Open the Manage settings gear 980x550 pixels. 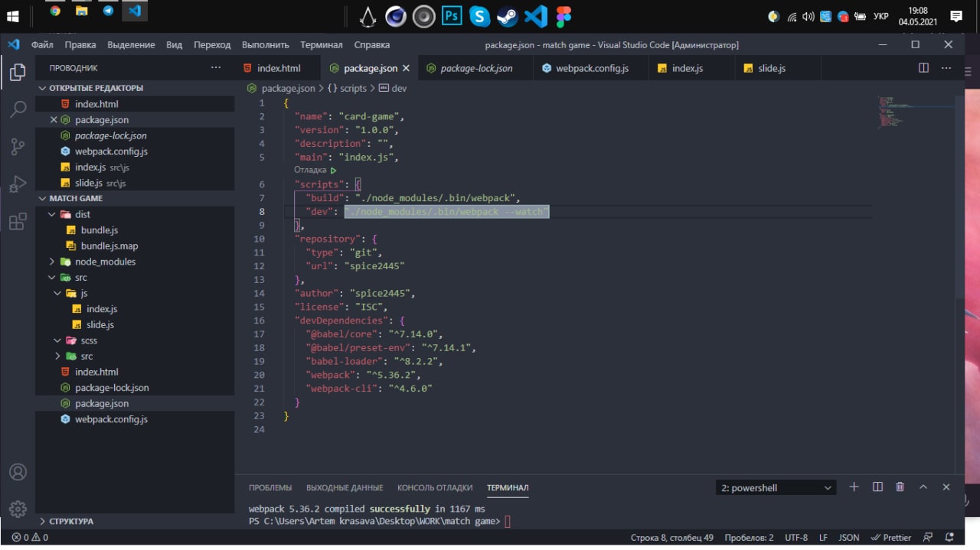18,509
